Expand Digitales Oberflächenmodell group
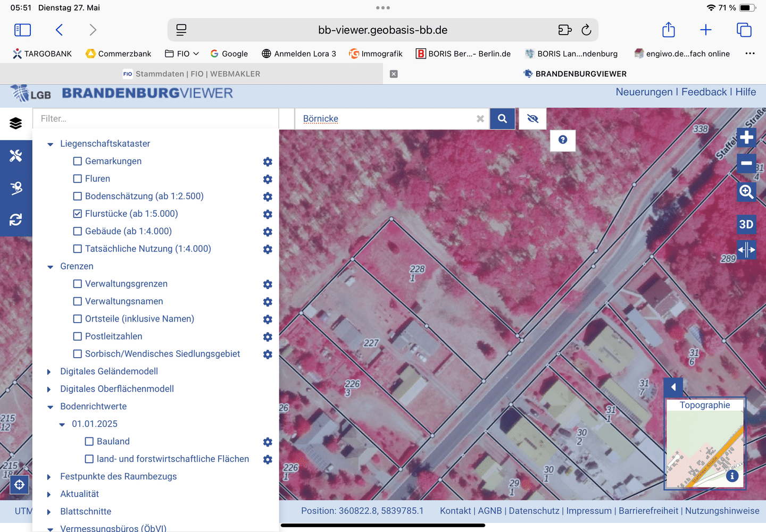The height and width of the screenshot is (532, 766). [49, 390]
